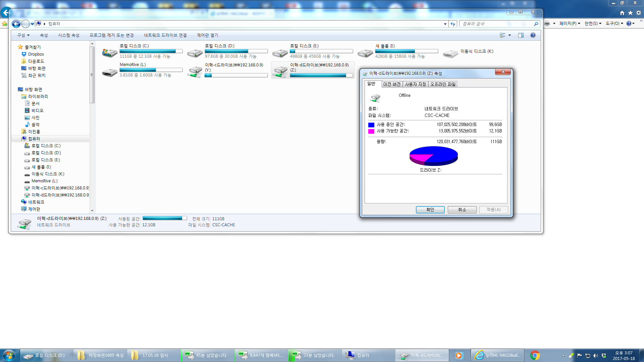Open the volume icon in system tray
Screen dimensions: 644x362
(x=596, y=356)
